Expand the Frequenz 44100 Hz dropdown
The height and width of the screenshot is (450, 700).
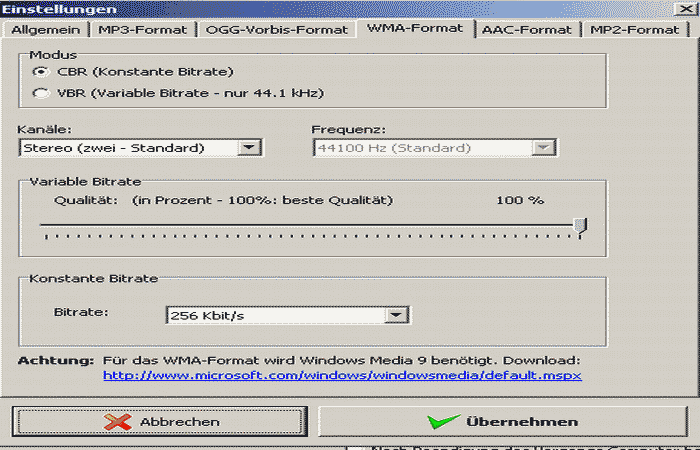click(x=543, y=148)
